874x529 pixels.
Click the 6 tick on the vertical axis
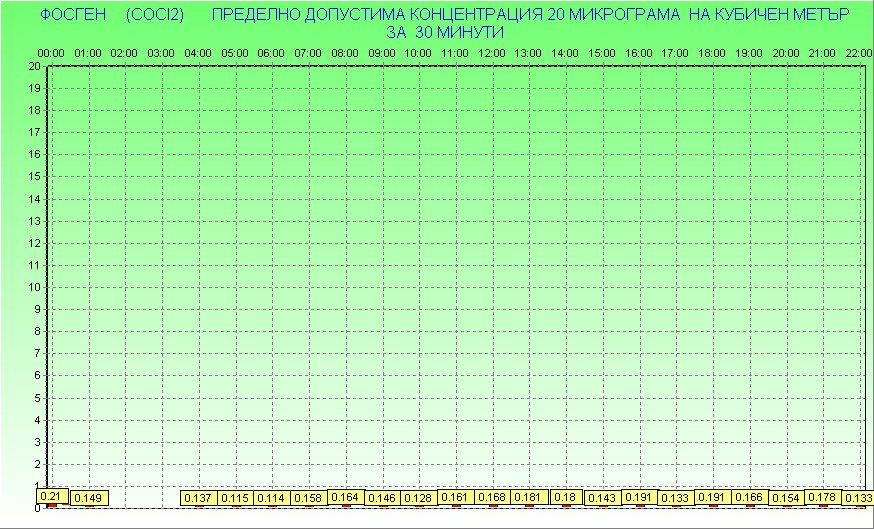(37, 376)
